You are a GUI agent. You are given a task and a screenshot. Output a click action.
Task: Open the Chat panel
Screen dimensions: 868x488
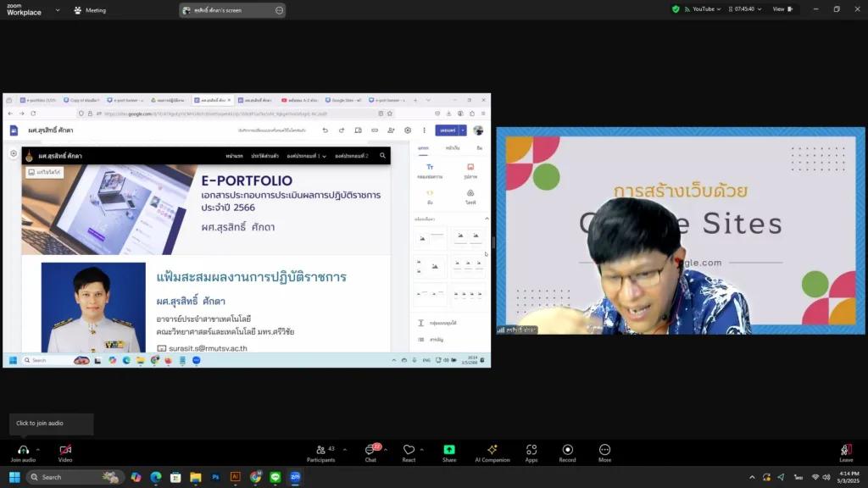(370, 450)
